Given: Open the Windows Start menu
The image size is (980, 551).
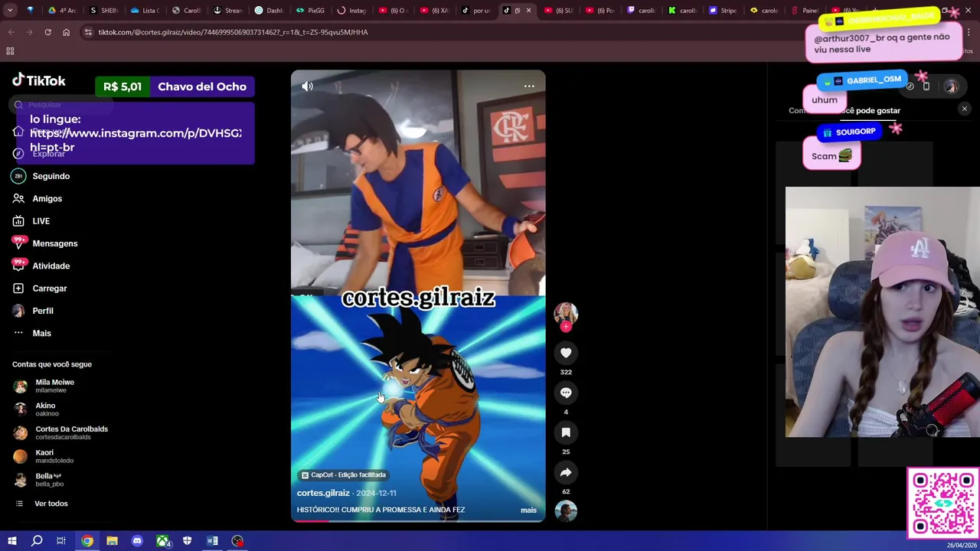Looking at the screenshot, I should pos(11,541).
